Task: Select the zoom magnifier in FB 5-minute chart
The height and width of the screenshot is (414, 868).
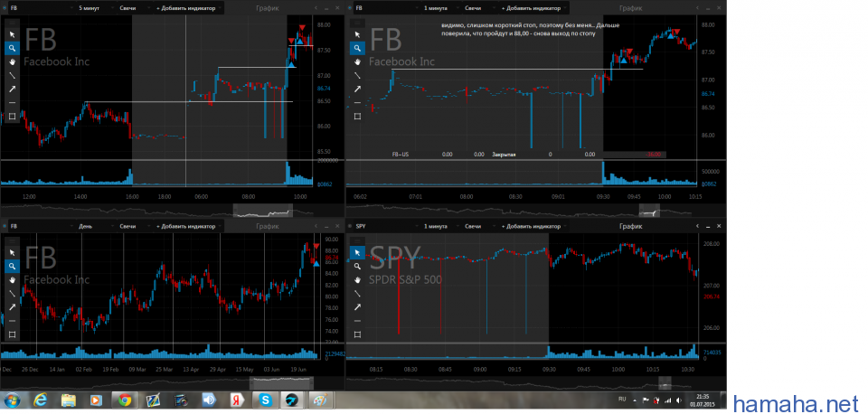Action: tap(12, 48)
